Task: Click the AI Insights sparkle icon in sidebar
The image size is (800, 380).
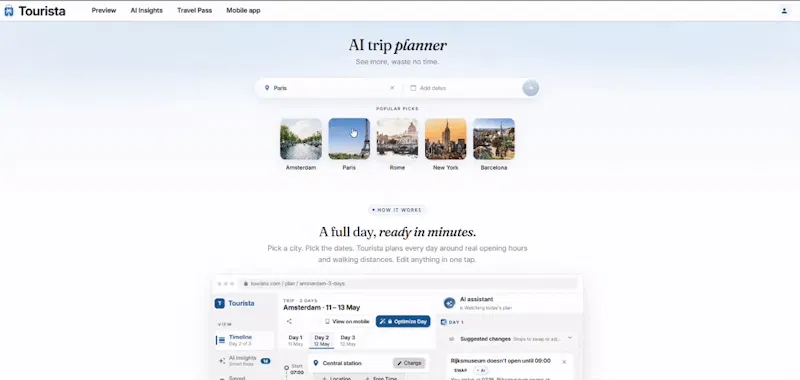Action: (222, 361)
